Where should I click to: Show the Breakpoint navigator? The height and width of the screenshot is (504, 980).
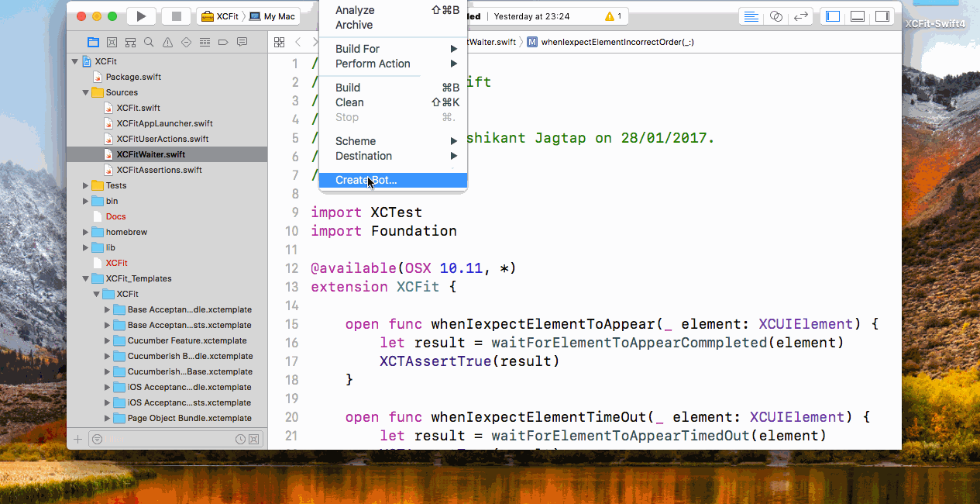(x=223, y=42)
